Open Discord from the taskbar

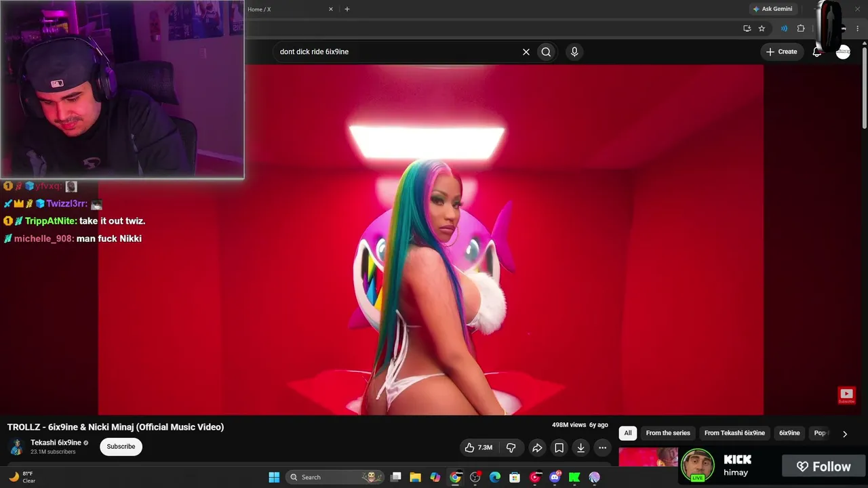555,477
